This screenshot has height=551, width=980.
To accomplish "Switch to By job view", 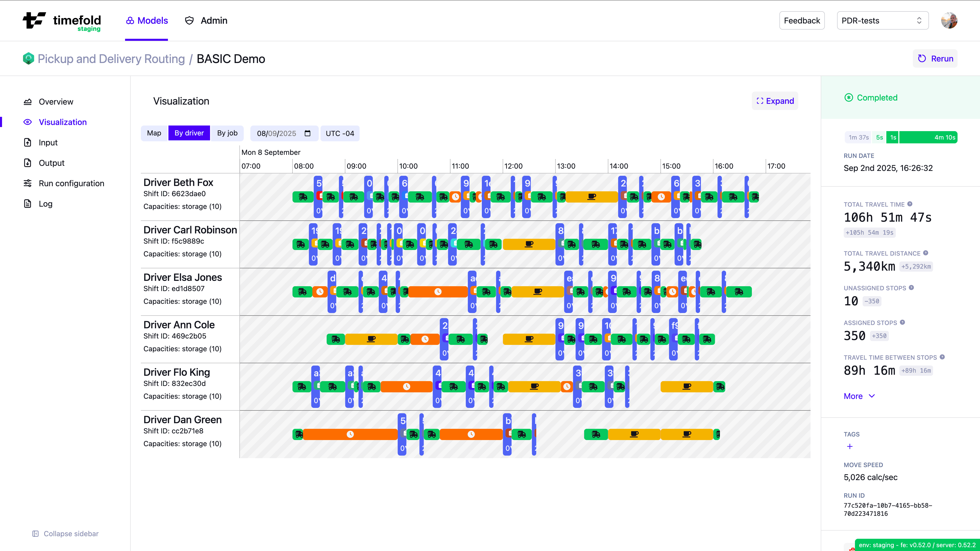I will click(227, 133).
